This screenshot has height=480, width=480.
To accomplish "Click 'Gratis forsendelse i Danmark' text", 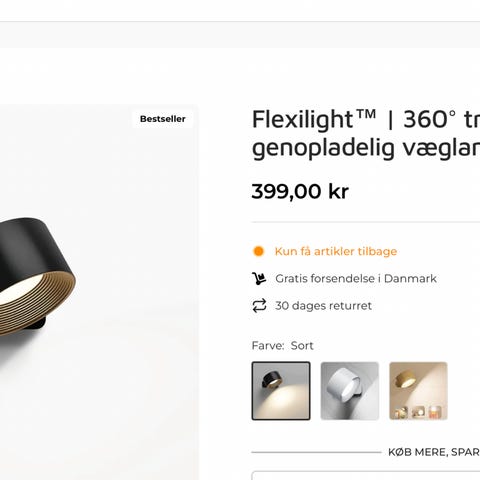I will point(356,279).
